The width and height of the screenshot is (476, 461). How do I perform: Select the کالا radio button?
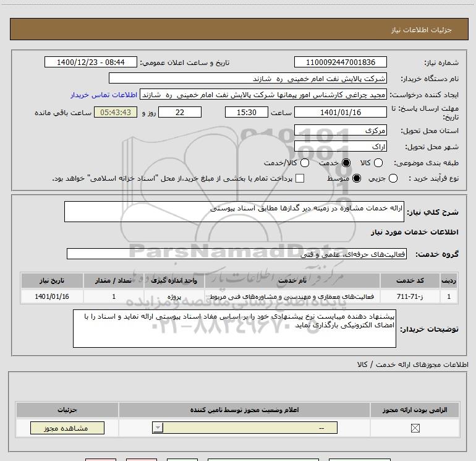(x=378, y=163)
